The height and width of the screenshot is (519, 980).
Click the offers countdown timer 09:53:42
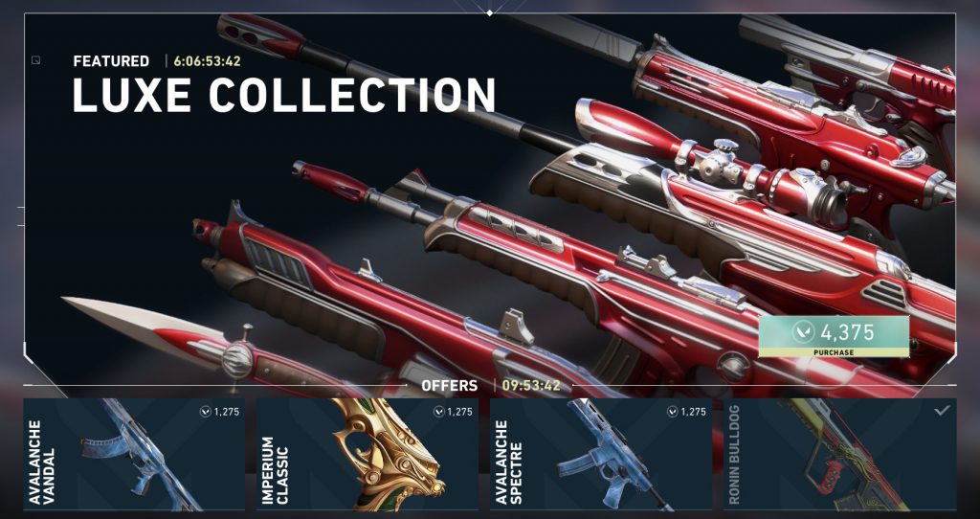pyautogui.click(x=531, y=386)
